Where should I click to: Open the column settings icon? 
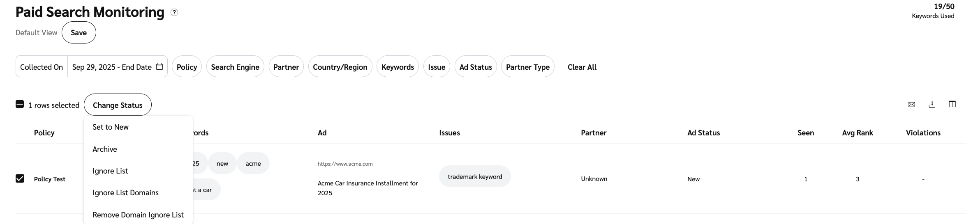click(952, 104)
